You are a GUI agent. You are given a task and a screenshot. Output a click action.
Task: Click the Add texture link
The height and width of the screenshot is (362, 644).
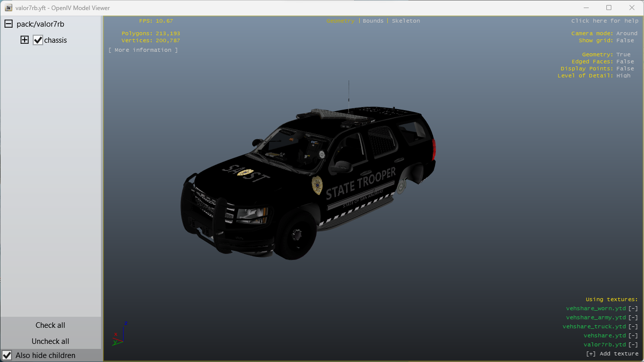612,354
